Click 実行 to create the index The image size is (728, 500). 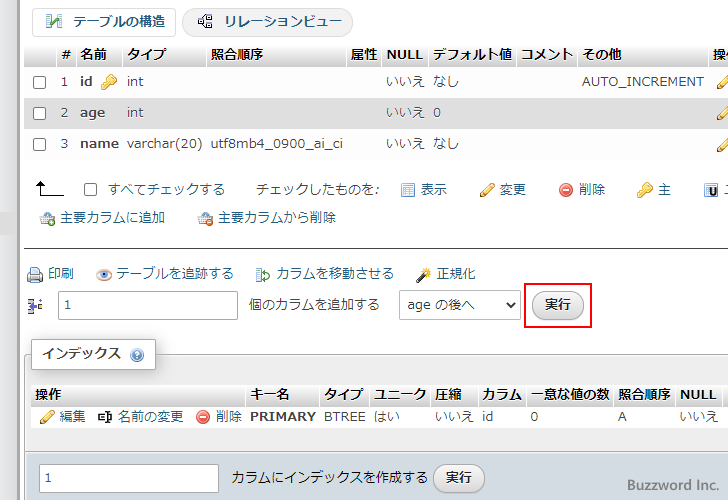click(459, 478)
